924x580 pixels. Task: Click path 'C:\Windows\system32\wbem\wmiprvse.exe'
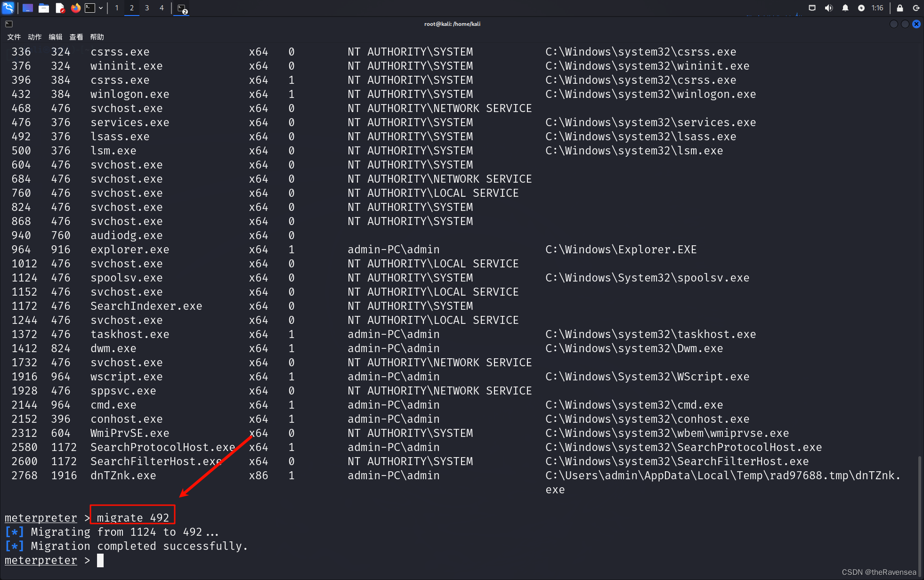[667, 433]
